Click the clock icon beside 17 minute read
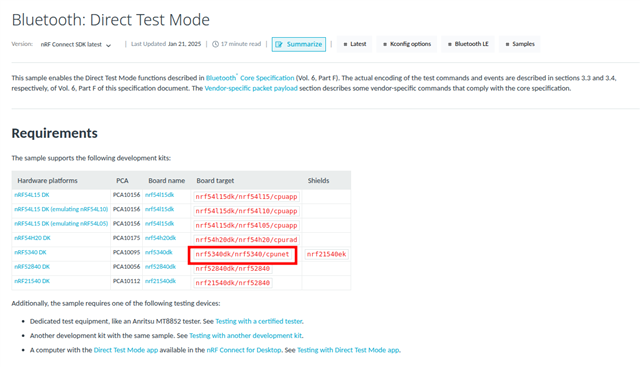 [215, 44]
